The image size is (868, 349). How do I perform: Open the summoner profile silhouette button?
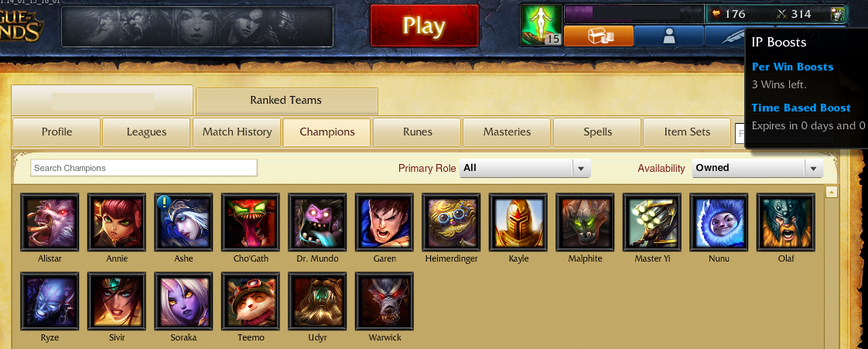click(668, 36)
